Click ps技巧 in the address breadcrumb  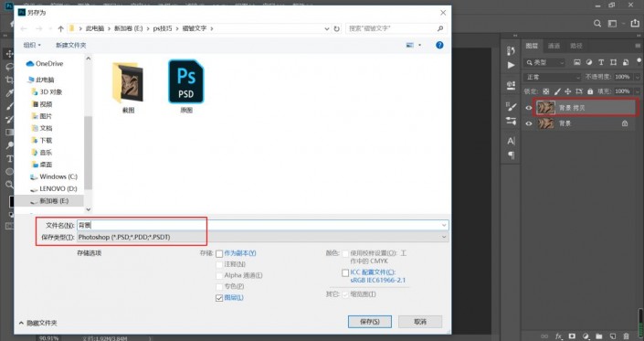pos(163,28)
